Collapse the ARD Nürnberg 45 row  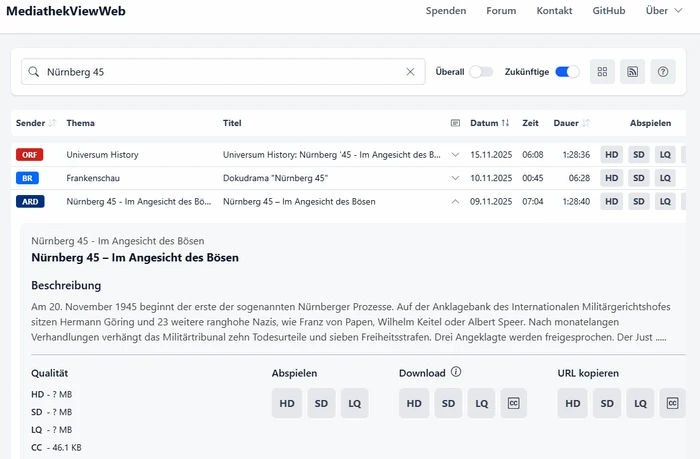pos(456,201)
